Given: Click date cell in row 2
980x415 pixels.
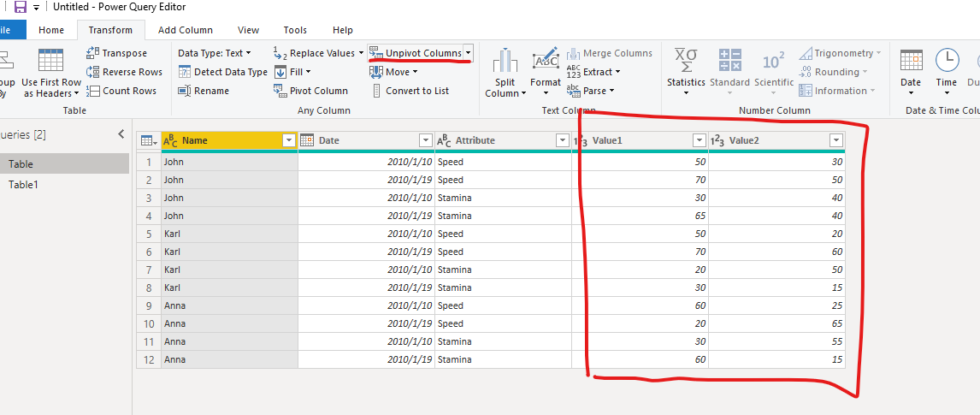Looking at the screenshot, I should tap(366, 180).
